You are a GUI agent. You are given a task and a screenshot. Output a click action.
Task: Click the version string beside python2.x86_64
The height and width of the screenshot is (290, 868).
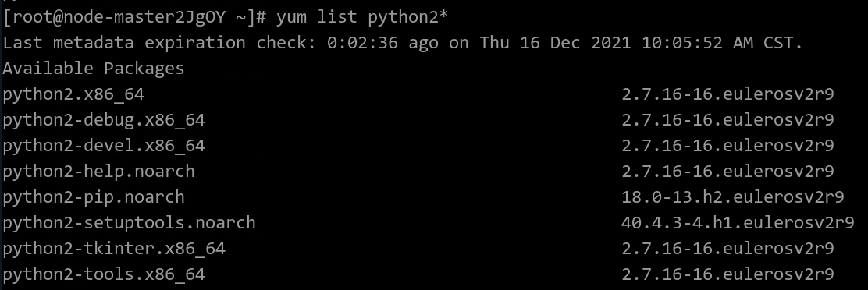(x=728, y=94)
